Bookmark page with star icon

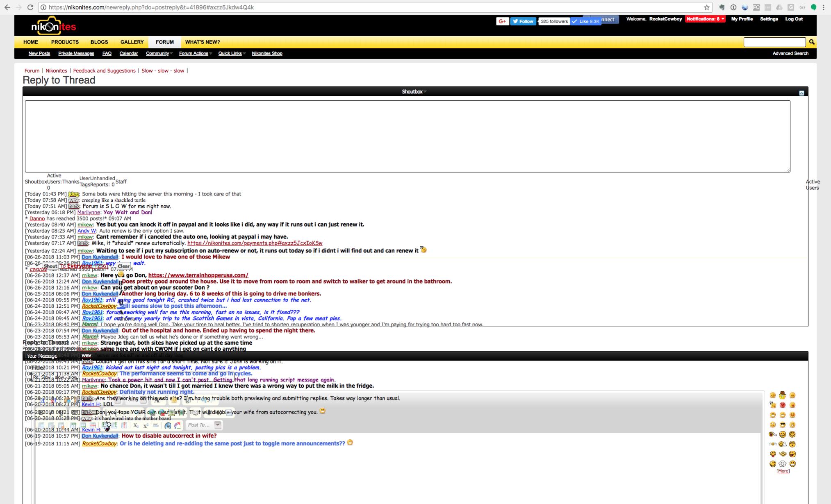(x=706, y=7)
